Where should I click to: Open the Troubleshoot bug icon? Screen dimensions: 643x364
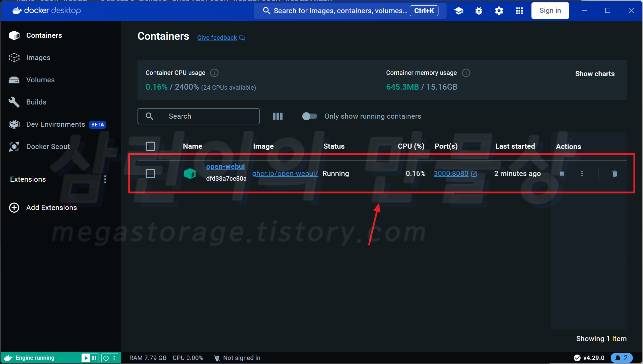(479, 11)
